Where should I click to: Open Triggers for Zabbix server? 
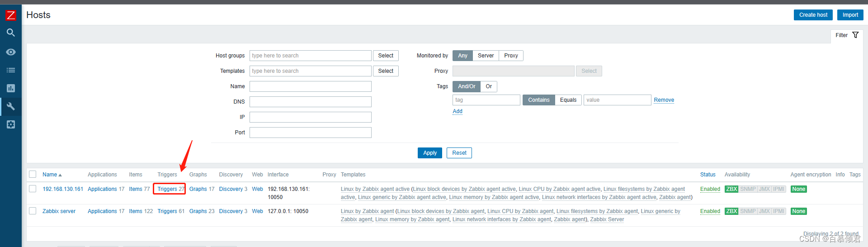click(167, 211)
